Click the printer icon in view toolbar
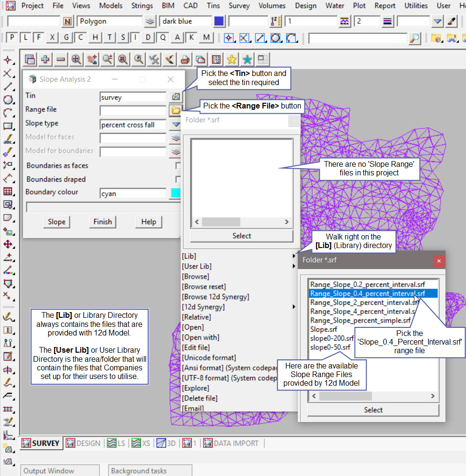 (x=185, y=59)
